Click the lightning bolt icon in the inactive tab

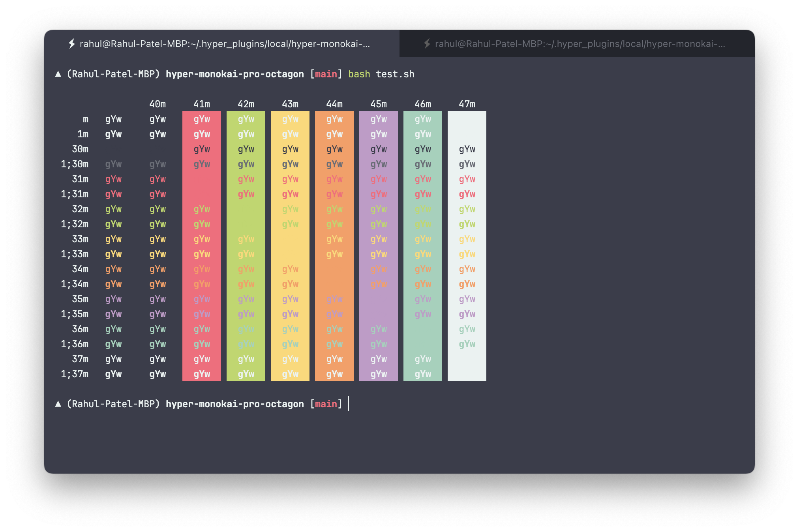coord(427,43)
